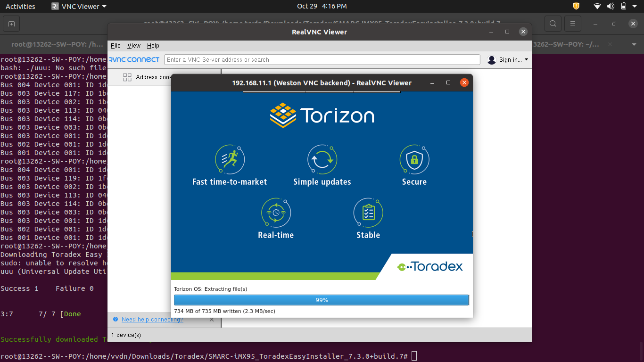Click the Torizon logo at top
This screenshot has height=362, width=644.
[322, 115]
